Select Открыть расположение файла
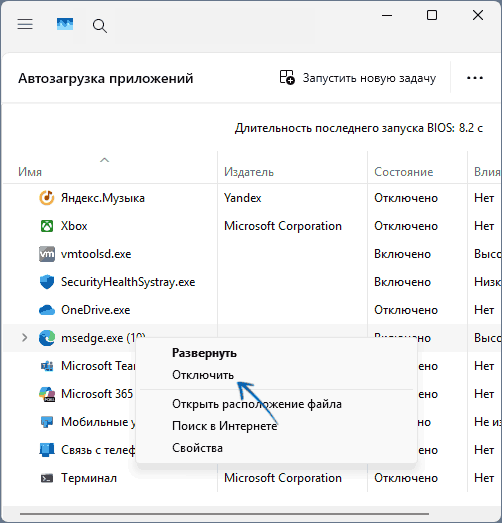 257,404
